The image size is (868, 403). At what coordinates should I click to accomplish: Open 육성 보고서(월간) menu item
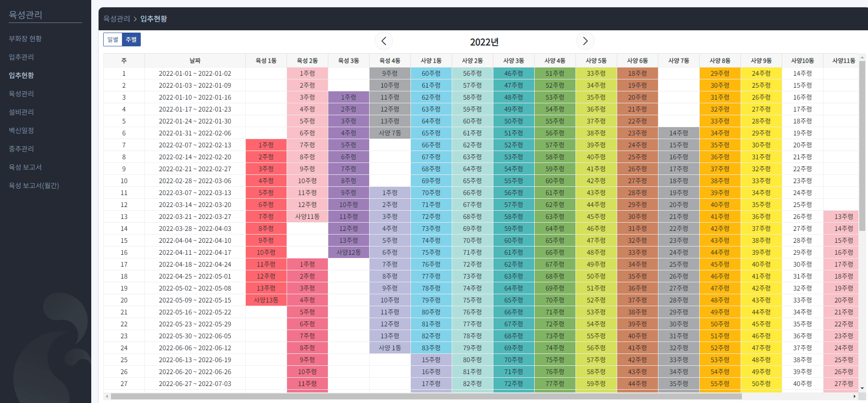34,185
